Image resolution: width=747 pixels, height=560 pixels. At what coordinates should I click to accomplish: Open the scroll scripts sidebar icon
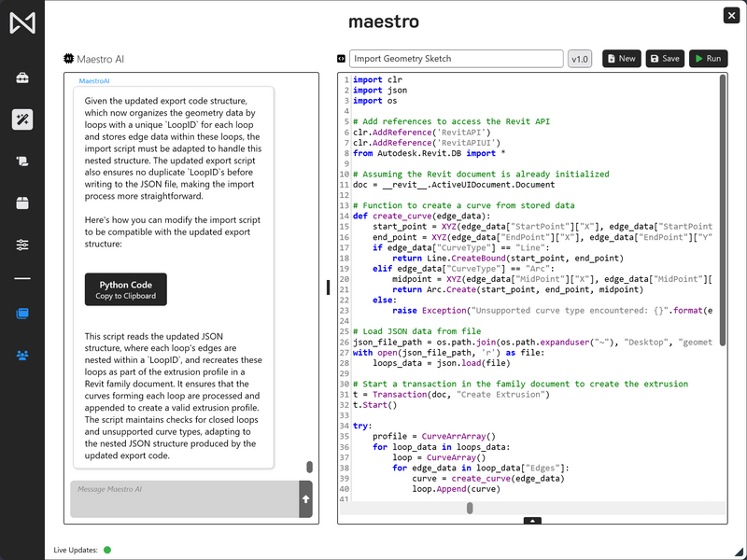click(x=22, y=161)
